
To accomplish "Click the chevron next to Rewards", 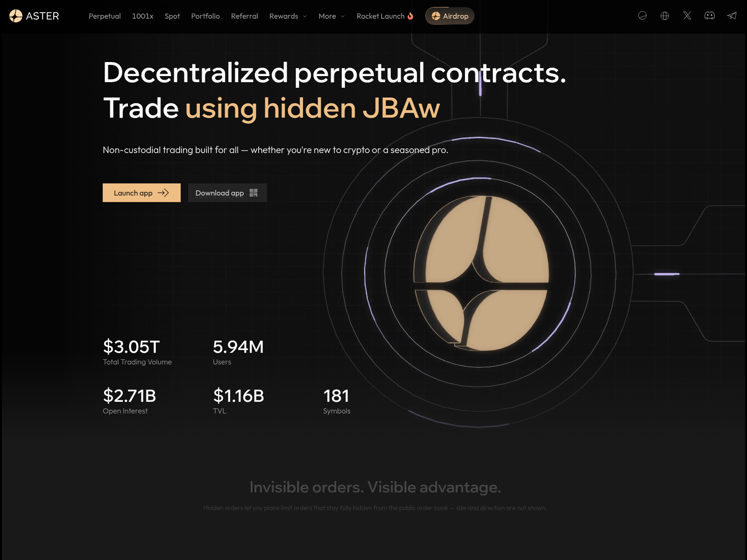I will pyautogui.click(x=305, y=16).
